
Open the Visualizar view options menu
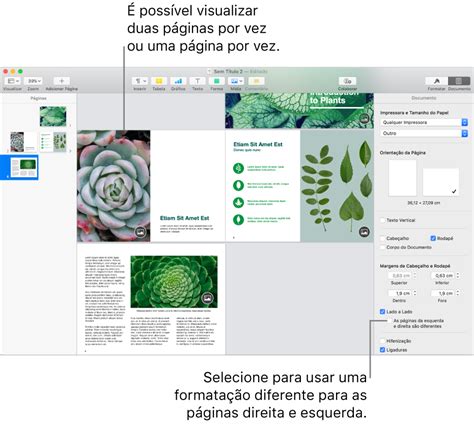pos(13,81)
